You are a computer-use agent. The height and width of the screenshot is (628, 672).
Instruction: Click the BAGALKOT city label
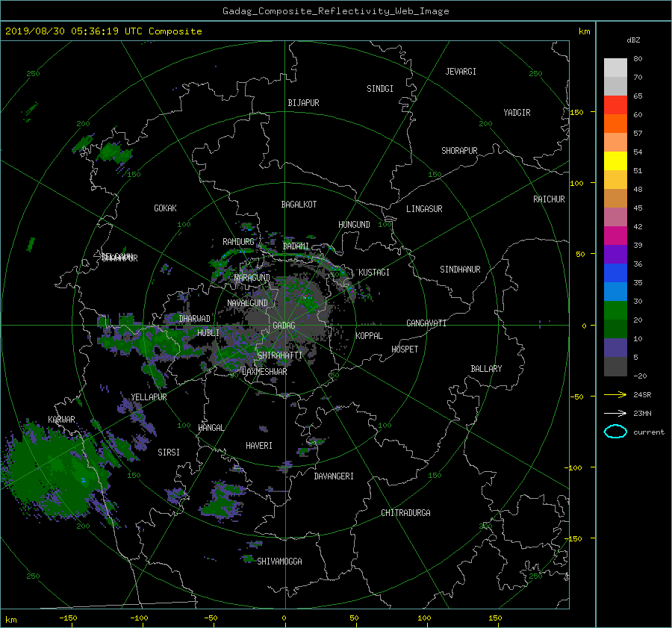[299, 205]
